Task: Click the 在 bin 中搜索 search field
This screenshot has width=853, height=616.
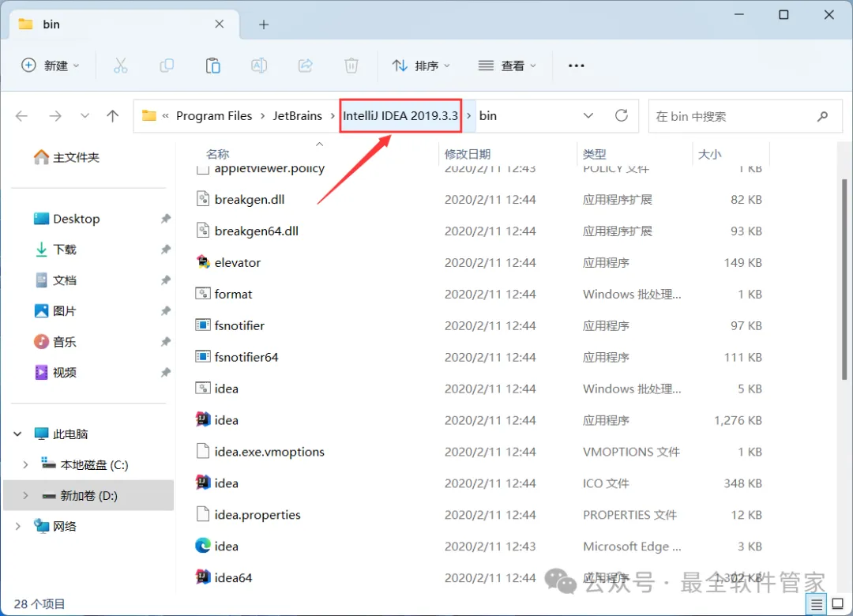Action: [746, 116]
